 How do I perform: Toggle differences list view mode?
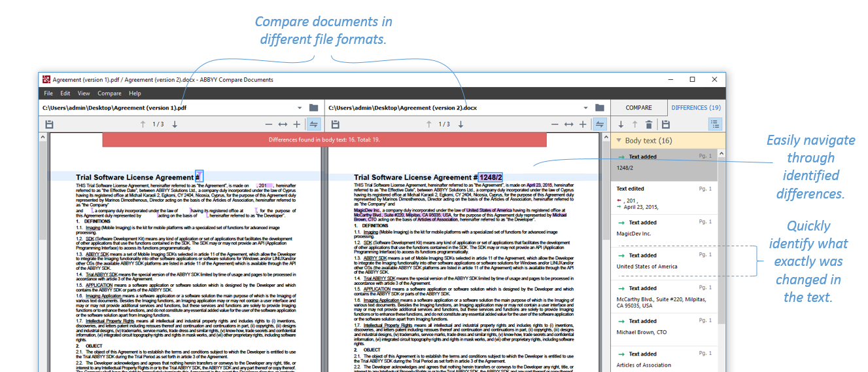(714, 124)
